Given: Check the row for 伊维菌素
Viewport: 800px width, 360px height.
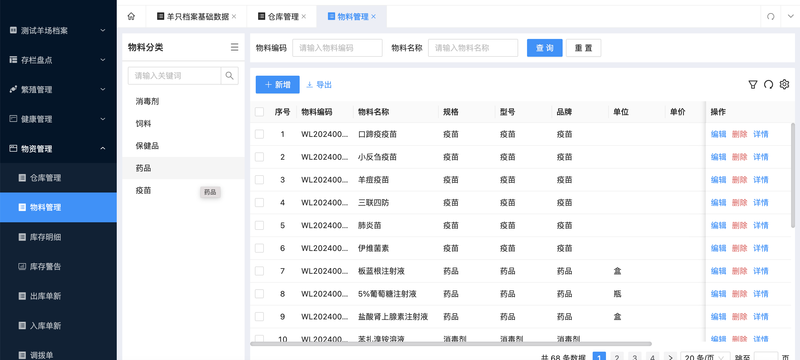Looking at the screenshot, I should (259, 248).
